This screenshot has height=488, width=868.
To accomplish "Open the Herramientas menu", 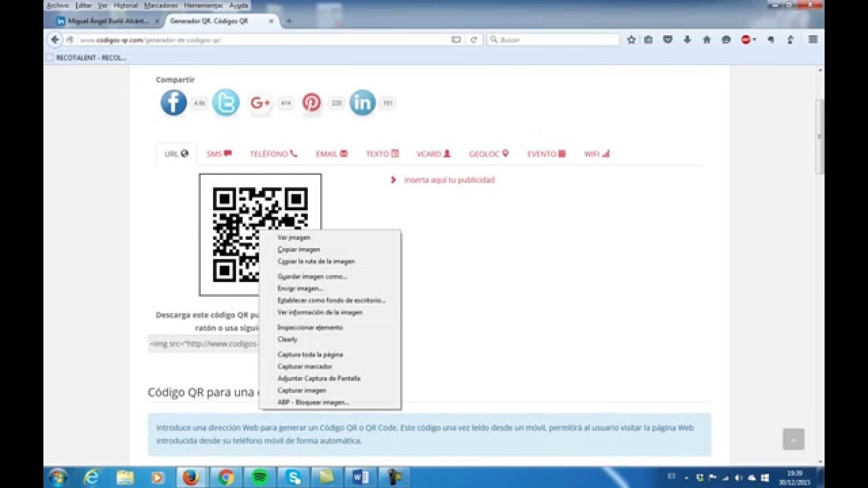I will [x=203, y=5].
